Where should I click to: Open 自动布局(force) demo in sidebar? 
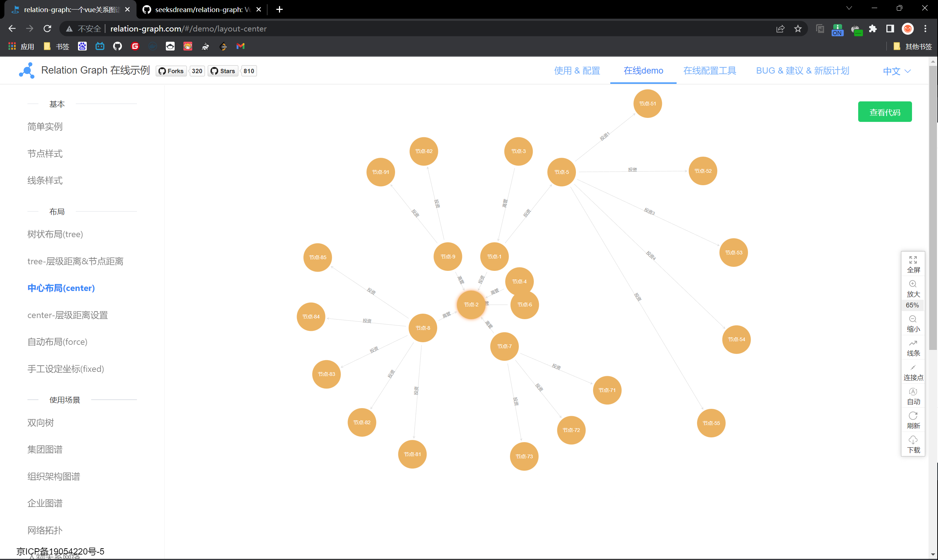57,342
